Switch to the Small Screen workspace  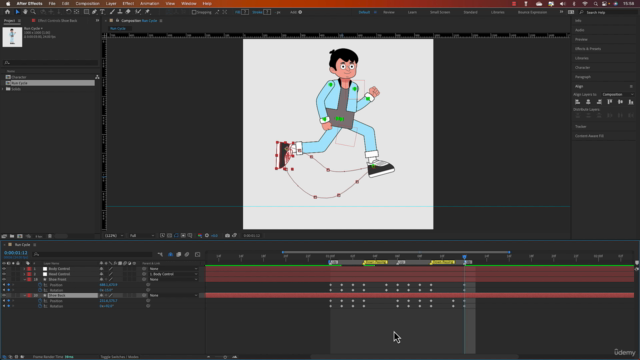click(x=440, y=12)
